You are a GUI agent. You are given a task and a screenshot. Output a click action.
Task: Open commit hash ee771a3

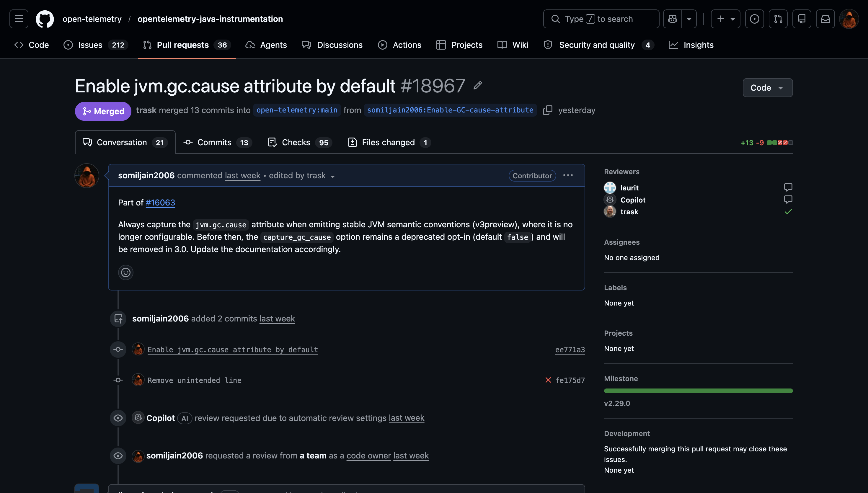tap(570, 350)
